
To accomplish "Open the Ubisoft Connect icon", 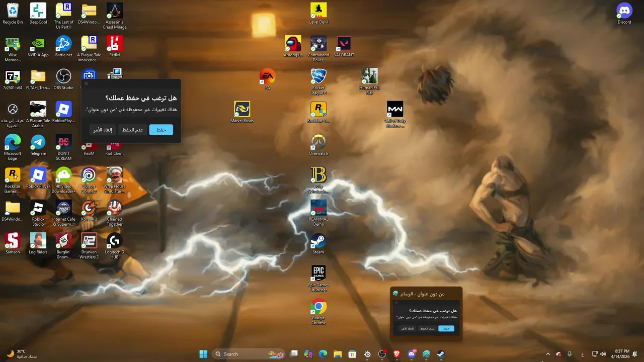I will point(89,180).
